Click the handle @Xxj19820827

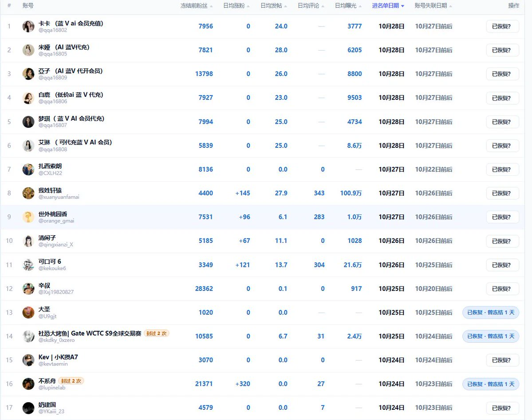point(56,292)
